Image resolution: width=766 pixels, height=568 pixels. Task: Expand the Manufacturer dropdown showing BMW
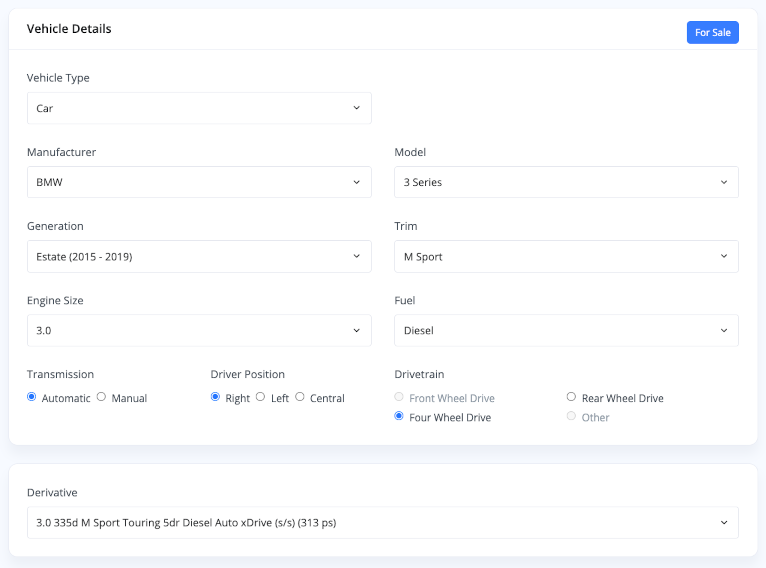click(199, 182)
